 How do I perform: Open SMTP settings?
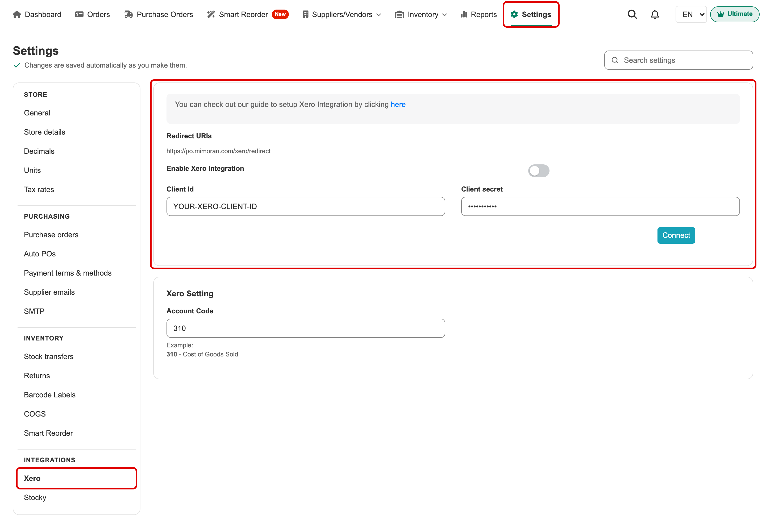(34, 311)
